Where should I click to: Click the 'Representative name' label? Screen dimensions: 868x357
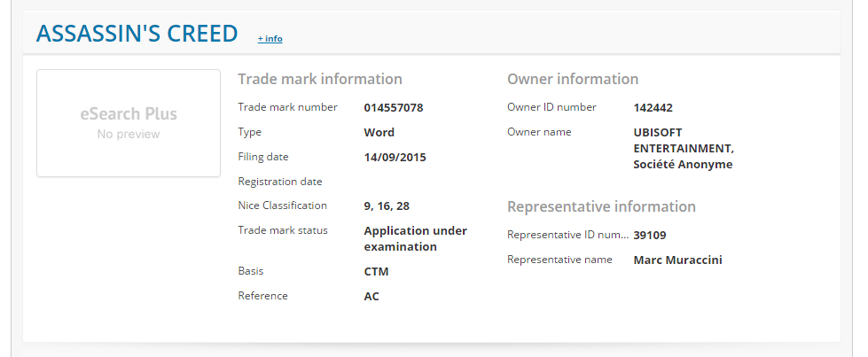[x=559, y=260]
